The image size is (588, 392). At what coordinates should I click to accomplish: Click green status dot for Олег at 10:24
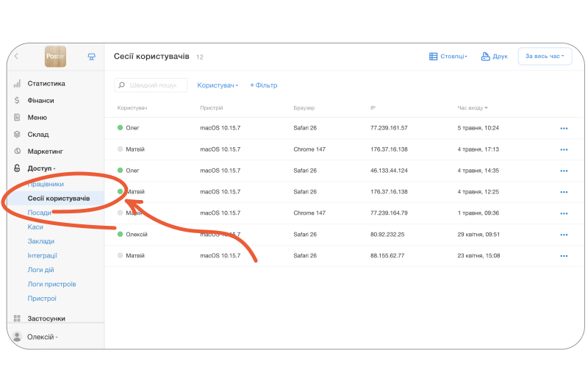click(x=120, y=127)
